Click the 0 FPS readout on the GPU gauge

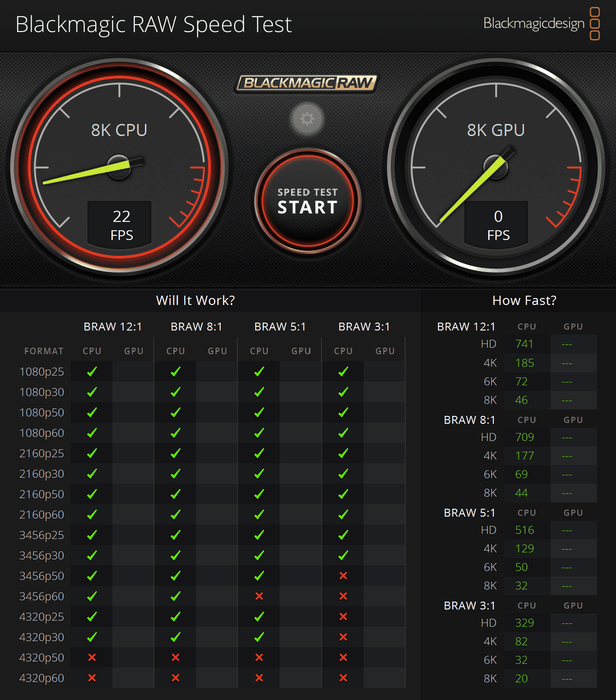[498, 225]
